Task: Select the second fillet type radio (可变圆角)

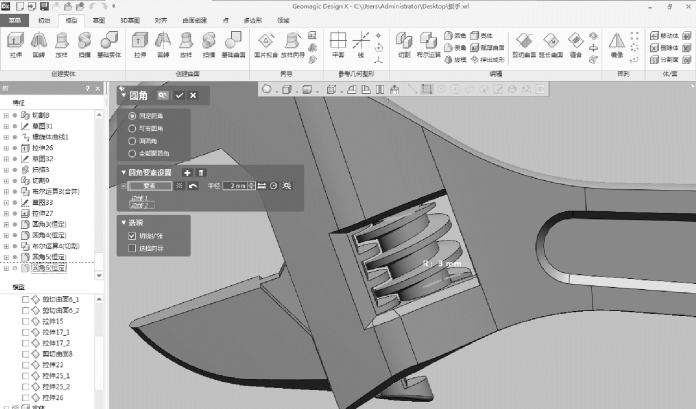Action: (x=132, y=128)
